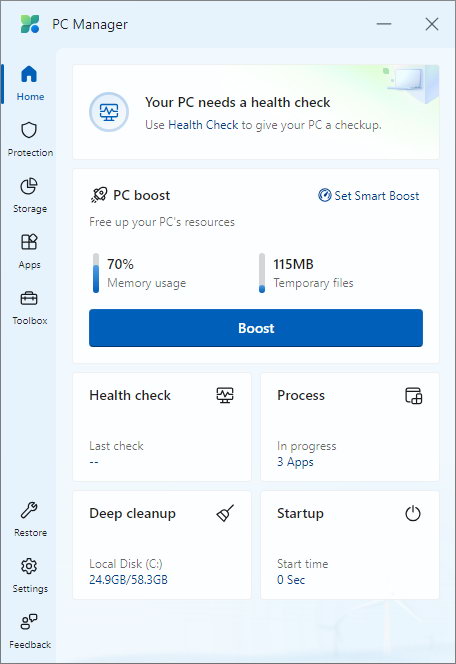Click the Smart Boost gauge icon
The image size is (456, 664).
tap(324, 195)
